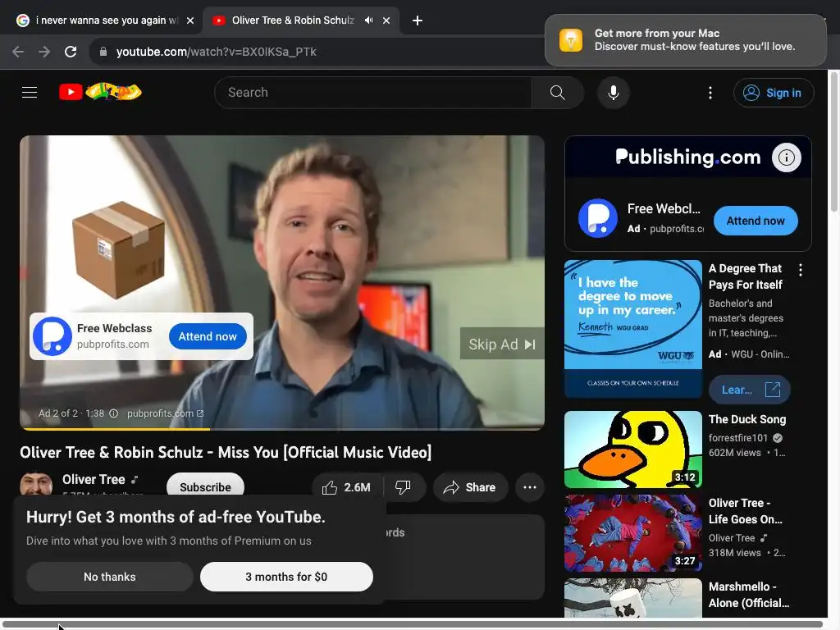Select the Oliver Tree & Robin Schulz tab
The height and width of the screenshot is (630, 840).
pos(293,21)
